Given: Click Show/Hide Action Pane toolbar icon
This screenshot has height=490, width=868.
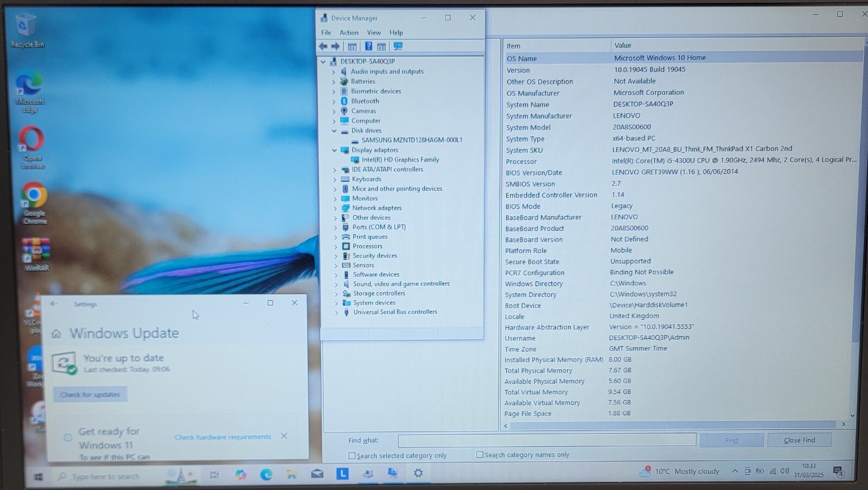Looking at the screenshot, I should (381, 47).
